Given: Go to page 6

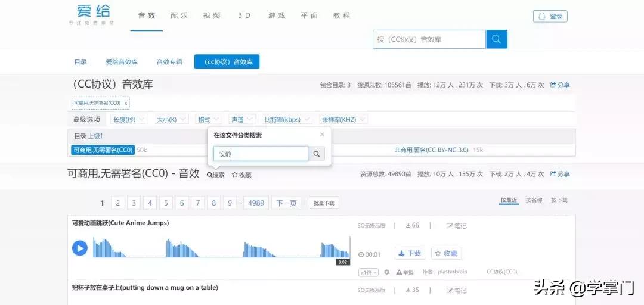Looking at the screenshot, I should coord(182,203).
